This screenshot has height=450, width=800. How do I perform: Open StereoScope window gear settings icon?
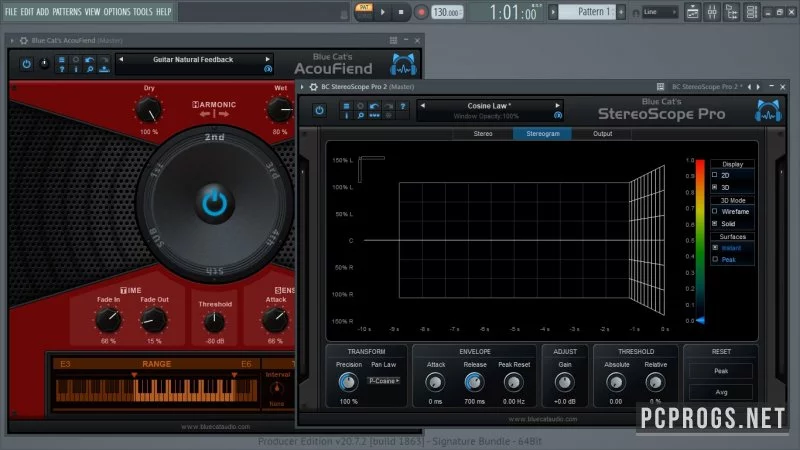coord(313,87)
